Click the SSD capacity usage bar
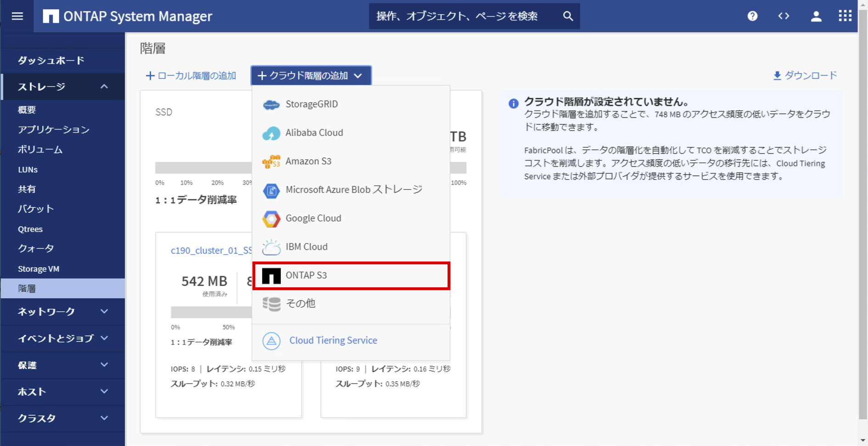 point(203,167)
